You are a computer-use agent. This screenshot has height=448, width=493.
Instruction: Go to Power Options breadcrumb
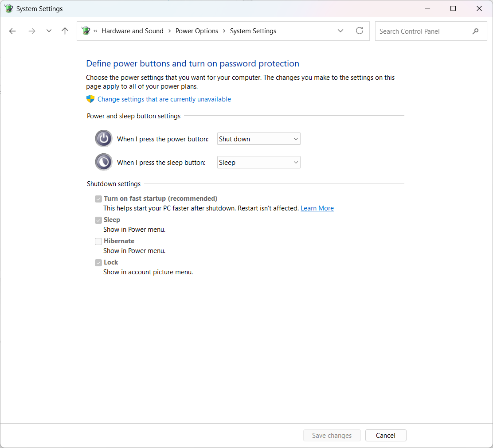click(197, 31)
